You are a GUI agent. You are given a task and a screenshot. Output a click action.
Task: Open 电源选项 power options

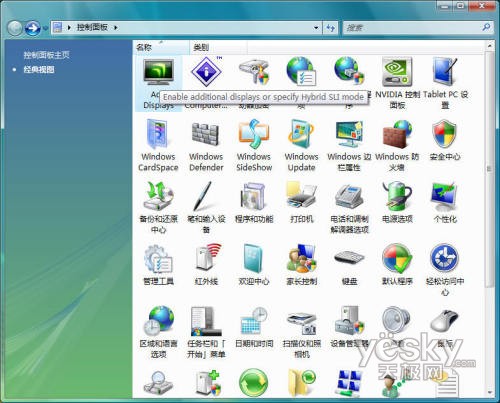397,203
